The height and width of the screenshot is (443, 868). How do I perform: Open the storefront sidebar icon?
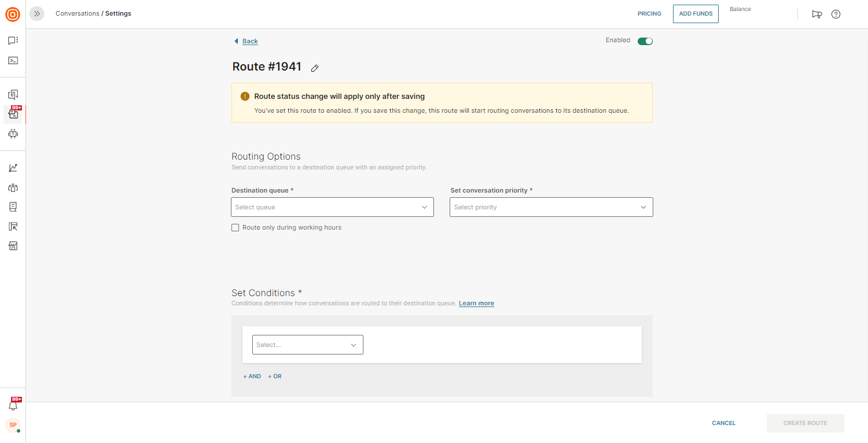point(13,246)
